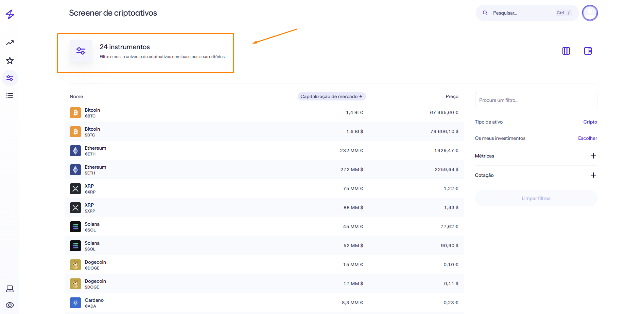644x314 pixels.
Task: Click the Tipo de ativo label
Action: tap(489, 122)
